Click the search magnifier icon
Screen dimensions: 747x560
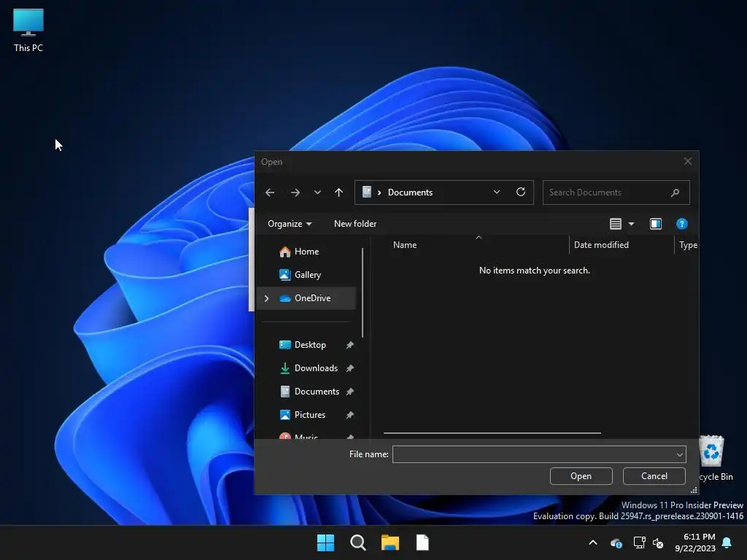(x=675, y=192)
